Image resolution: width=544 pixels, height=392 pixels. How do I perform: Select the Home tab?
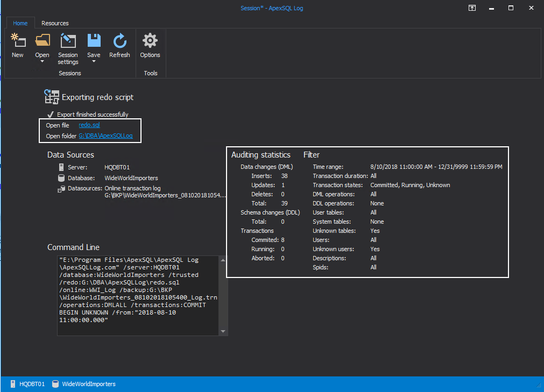pos(20,23)
